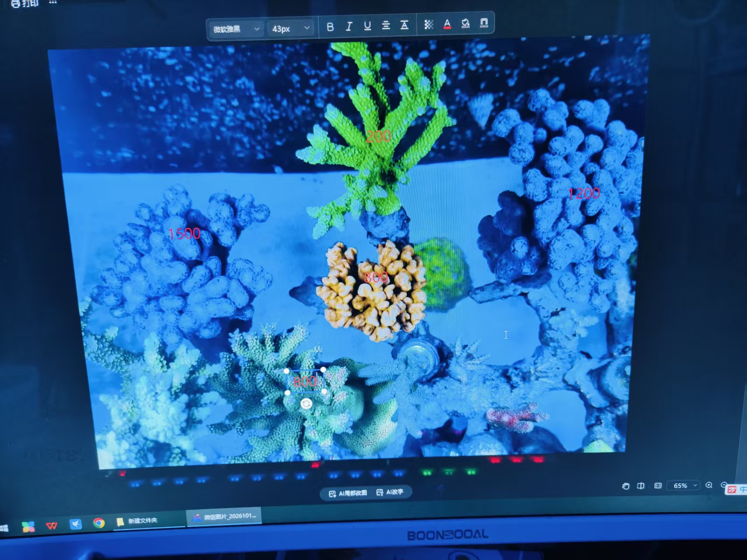Click the compare split view icon

click(x=641, y=486)
